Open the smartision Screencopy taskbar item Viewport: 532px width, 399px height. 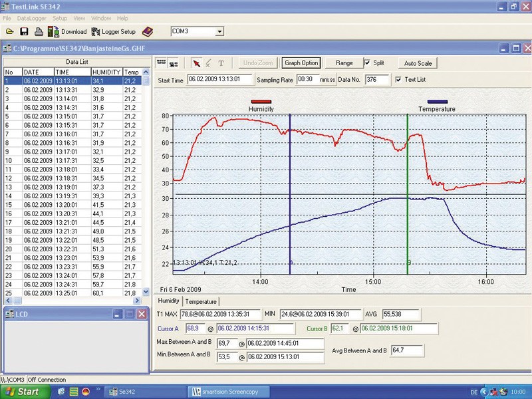[x=229, y=392]
